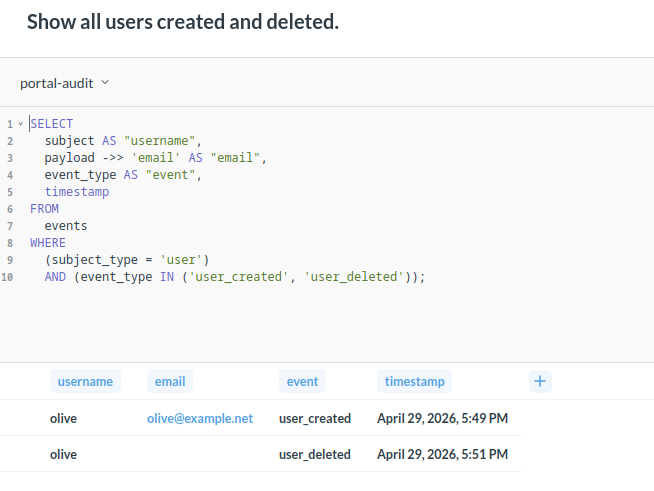Viewport: 654px width, 491px height.
Task: Select the user_deleted event cell
Action: click(x=315, y=454)
